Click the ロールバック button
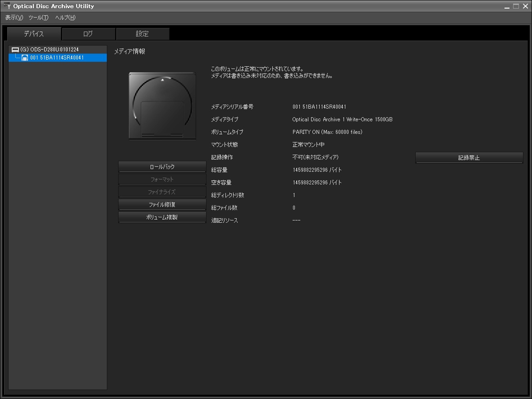532x399 pixels. click(x=162, y=167)
